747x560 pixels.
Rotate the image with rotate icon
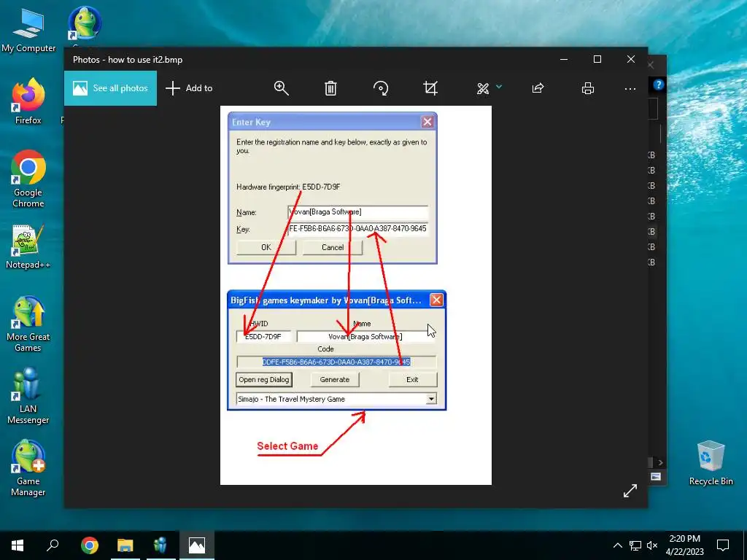pyautogui.click(x=381, y=88)
